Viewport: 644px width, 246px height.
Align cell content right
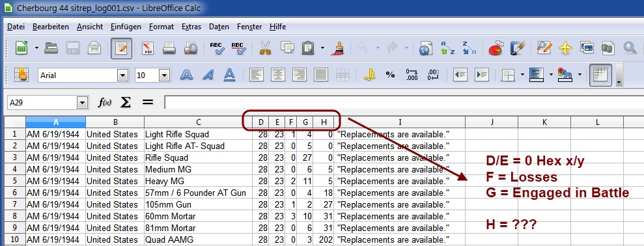coord(300,75)
